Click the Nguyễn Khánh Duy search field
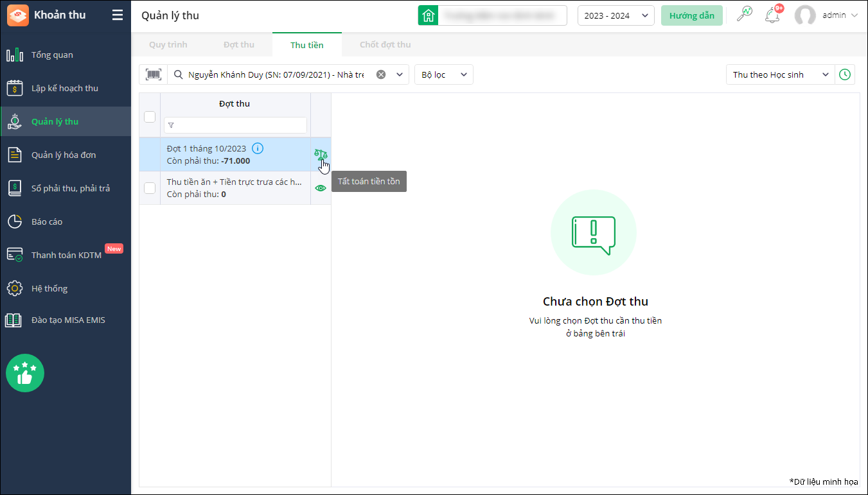Screen dimensions: 868x495 (276, 74)
